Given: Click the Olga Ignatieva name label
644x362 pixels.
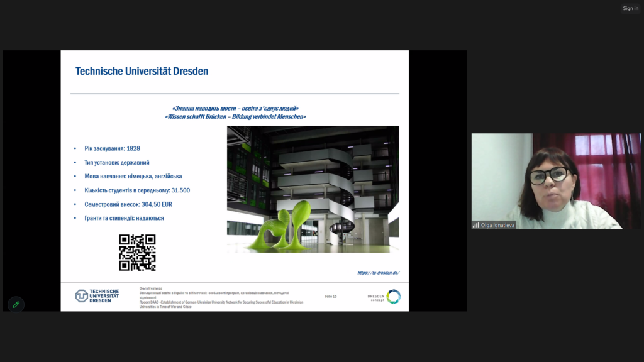Looking at the screenshot, I should click(x=497, y=225).
